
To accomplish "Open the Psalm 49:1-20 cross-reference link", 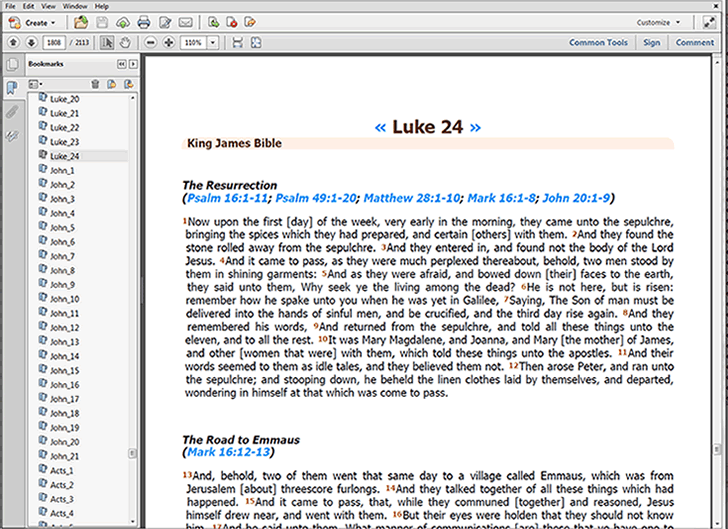I will (315, 198).
